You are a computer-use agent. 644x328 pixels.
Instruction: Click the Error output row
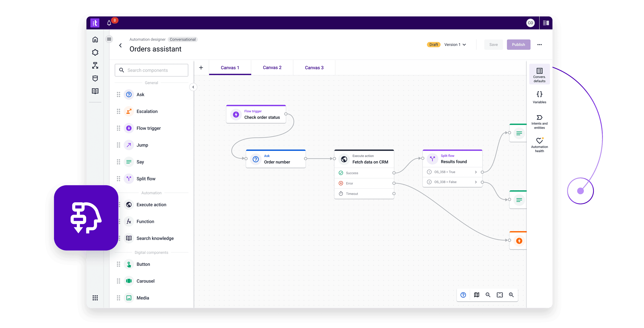364,183
